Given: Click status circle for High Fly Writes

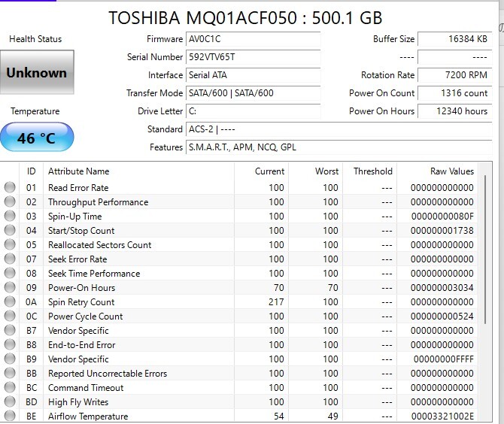Looking at the screenshot, I should pos(10,402).
